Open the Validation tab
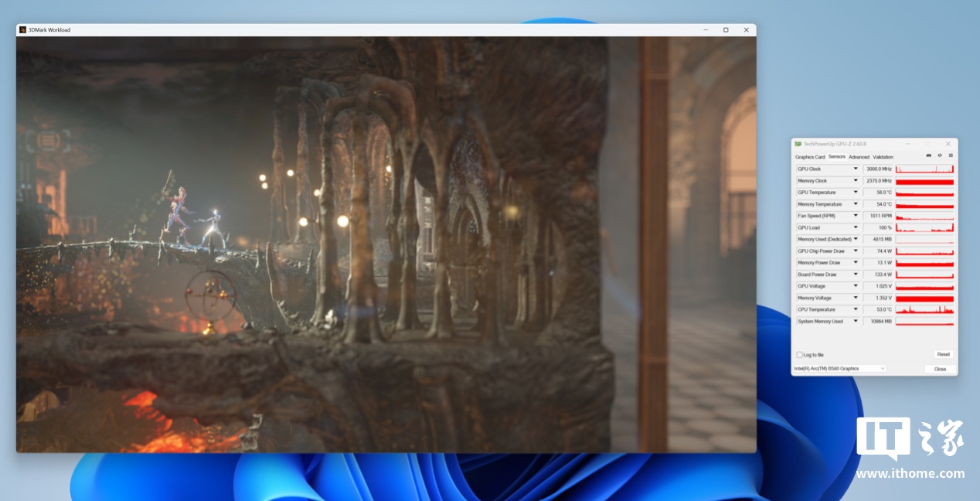 (883, 157)
